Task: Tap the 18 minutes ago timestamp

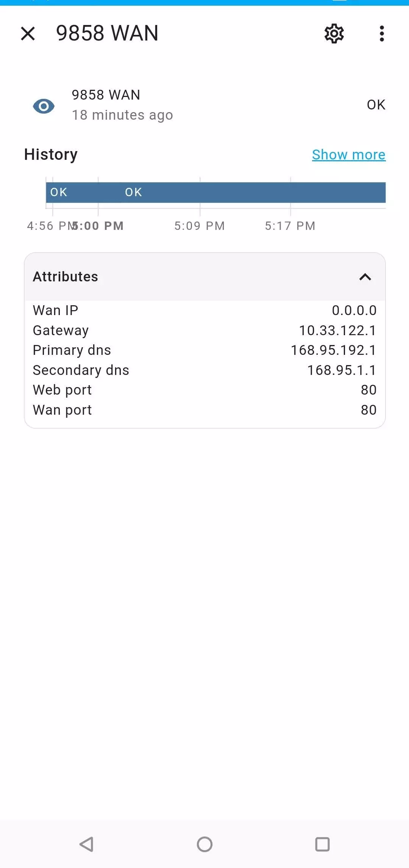Action: click(x=122, y=115)
